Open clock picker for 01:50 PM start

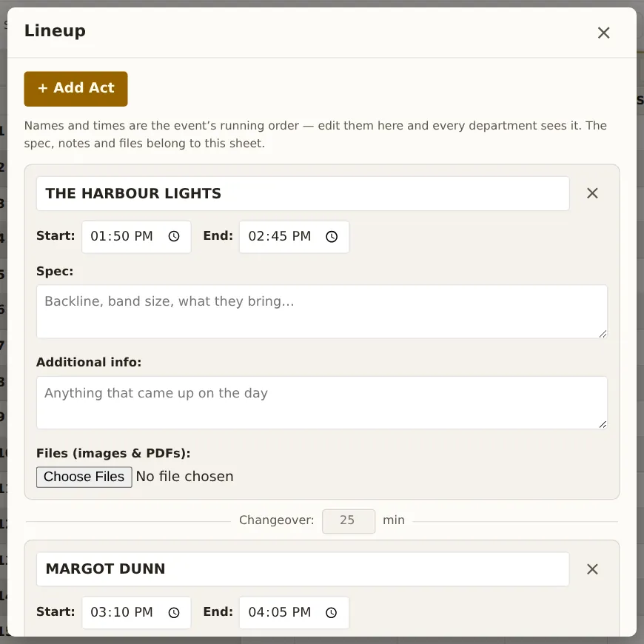click(x=174, y=237)
